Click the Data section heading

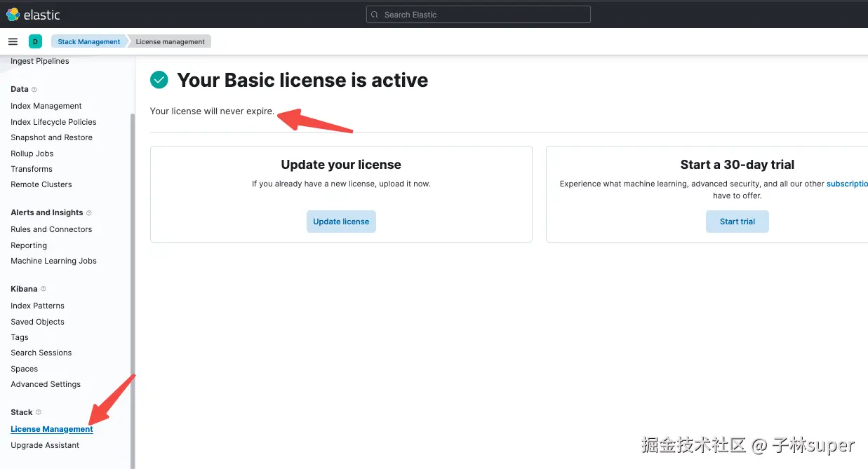[20, 89]
